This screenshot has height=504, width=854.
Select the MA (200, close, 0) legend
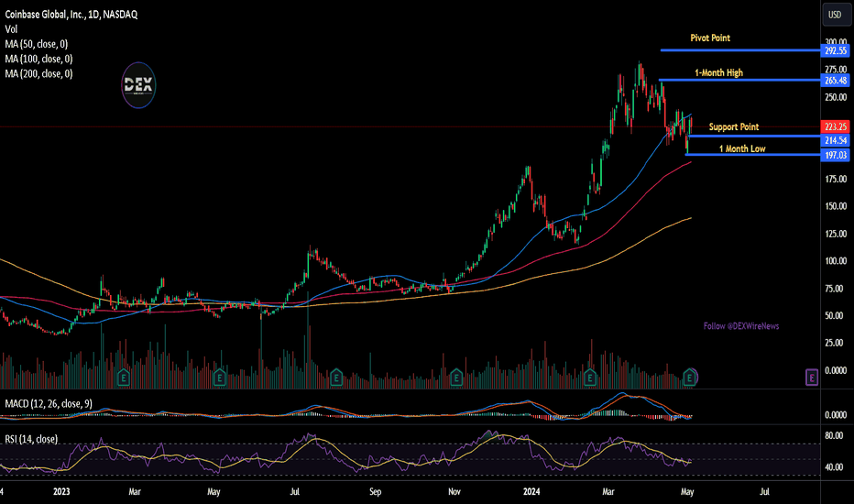tap(38, 73)
